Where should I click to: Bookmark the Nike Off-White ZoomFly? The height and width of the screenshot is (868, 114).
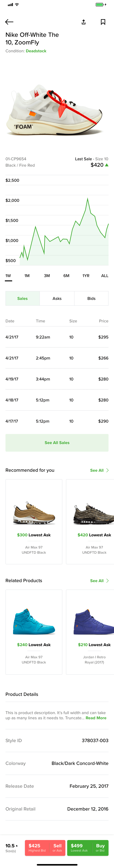[x=103, y=22]
